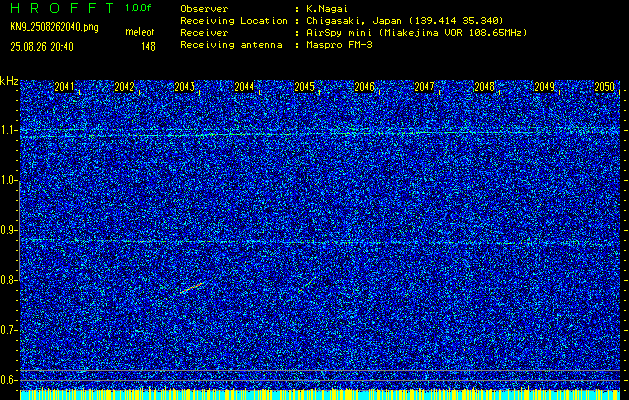629x400 pixels.
Task: Click the Receiving Location label
Action: point(234,21)
